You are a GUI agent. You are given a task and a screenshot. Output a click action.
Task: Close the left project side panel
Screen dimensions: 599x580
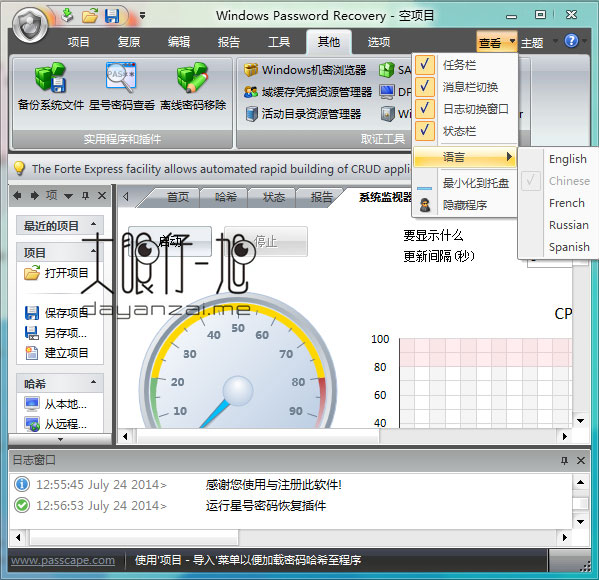point(102,196)
